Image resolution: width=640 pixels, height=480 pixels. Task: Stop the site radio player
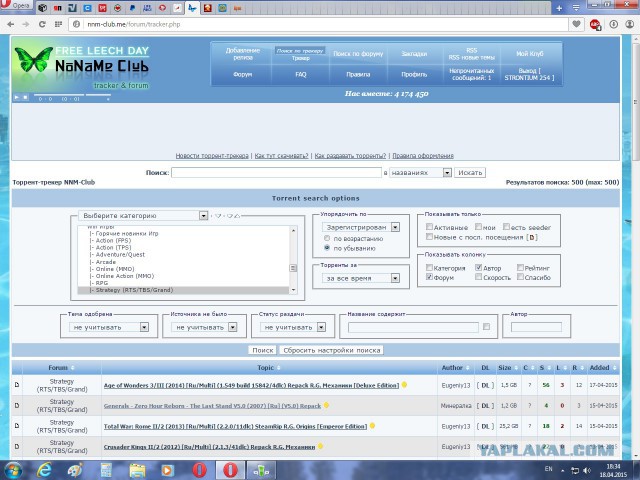(x=25, y=97)
